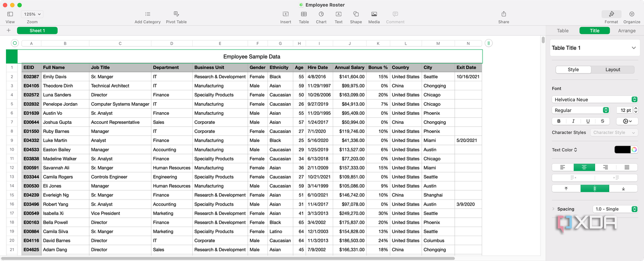Switch to the Arrange inspector tab
The image size is (644, 261).
point(627,31)
